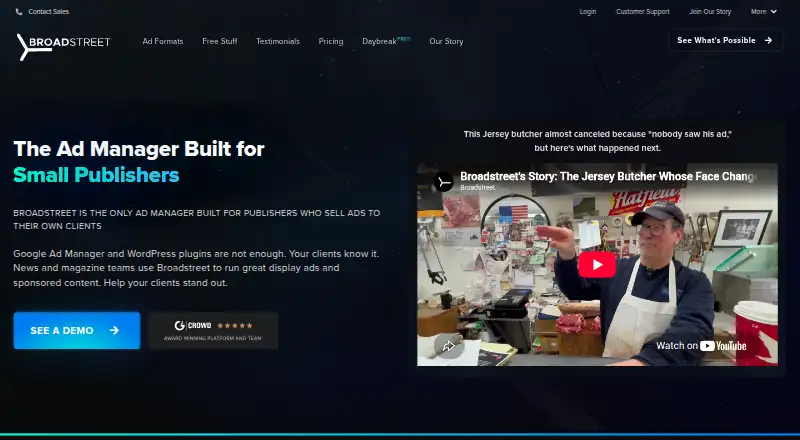The height and width of the screenshot is (440, 800).
Task: Open the Our Story menu item
Action: pos(446,41)
